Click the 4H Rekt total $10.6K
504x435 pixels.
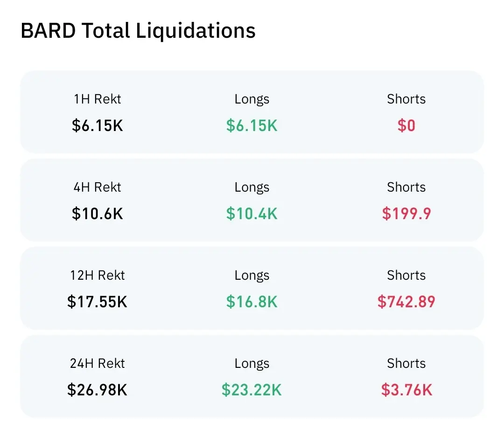pos(98,214)
